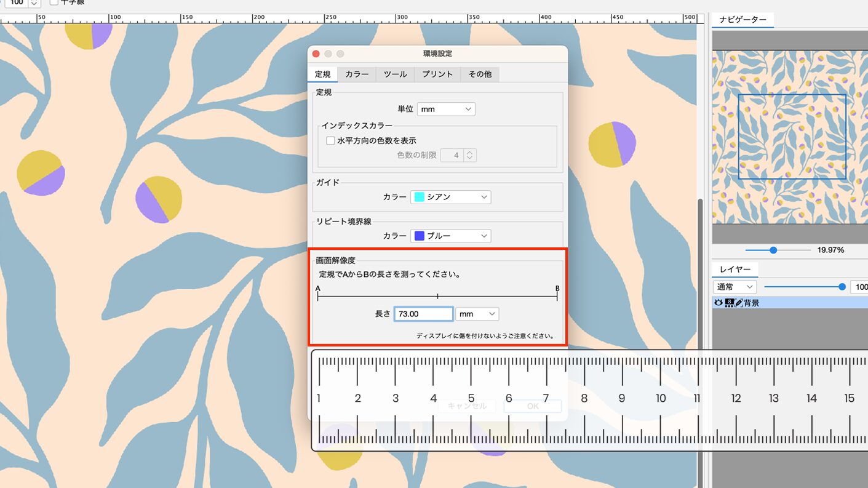Click the pencil edit icon on 背景 layer

[x=739, y=303]
